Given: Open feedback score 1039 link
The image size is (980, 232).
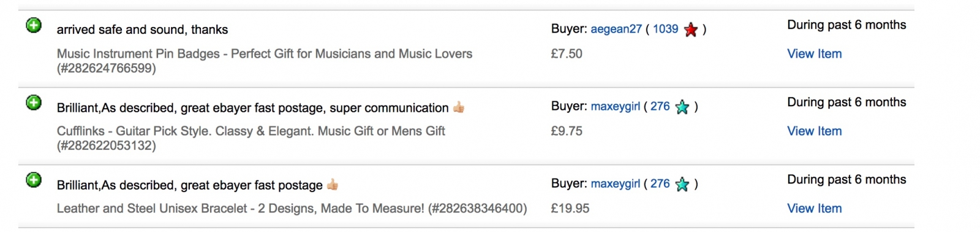Looking at the screenshot, I should coord(665,29).
